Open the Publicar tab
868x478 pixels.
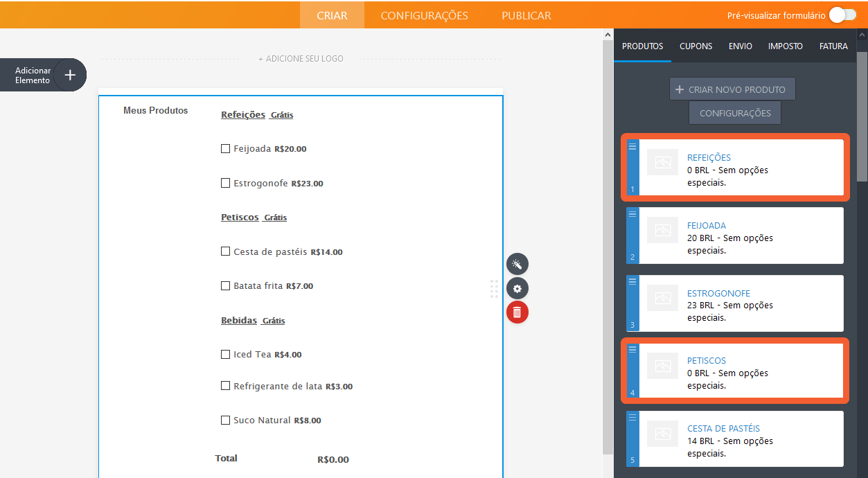pos(526,15)
